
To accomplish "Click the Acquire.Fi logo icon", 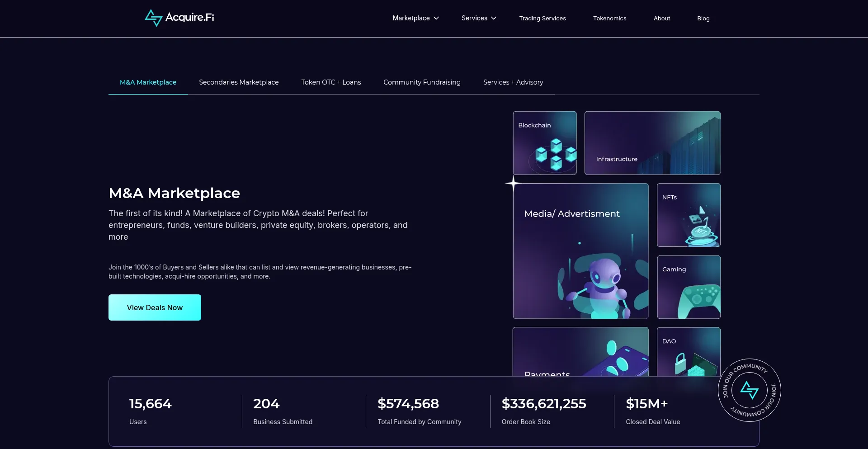I will [x=153, y=18].
